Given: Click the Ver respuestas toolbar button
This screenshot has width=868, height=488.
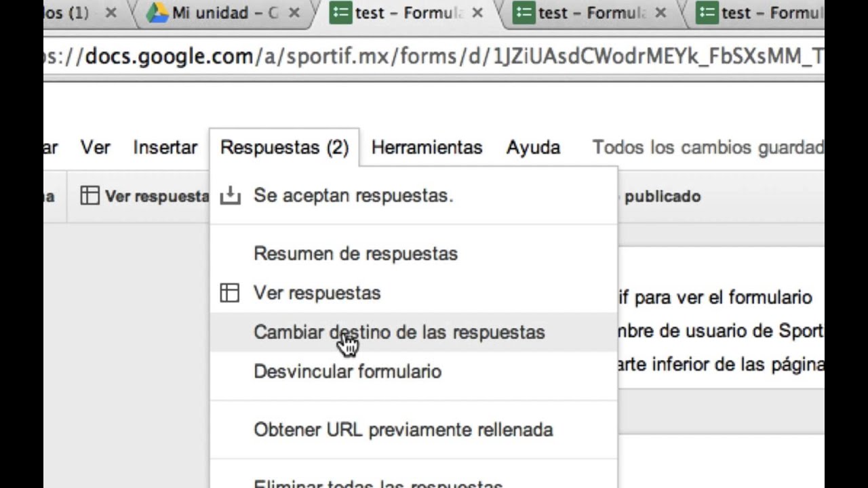Looking at the screenshot, I should pos(144,197).
